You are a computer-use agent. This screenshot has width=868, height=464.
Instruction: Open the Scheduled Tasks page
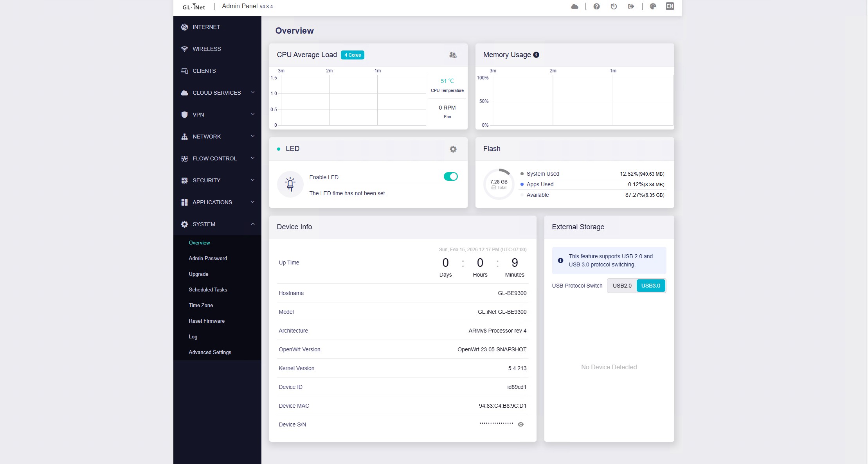(x=208, y=290)
